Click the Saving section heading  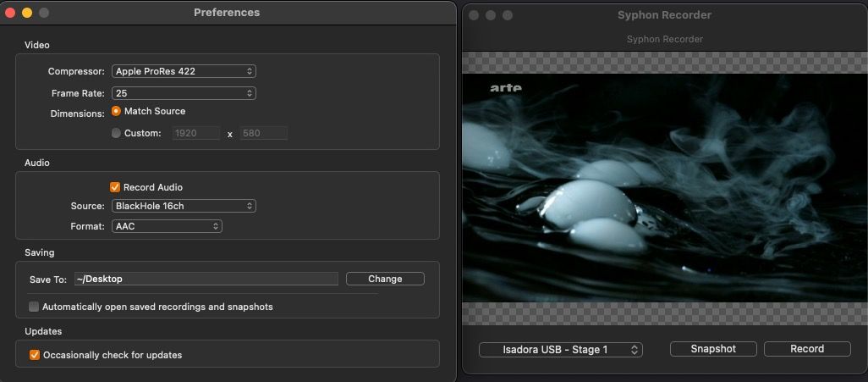tap(39, 252)
